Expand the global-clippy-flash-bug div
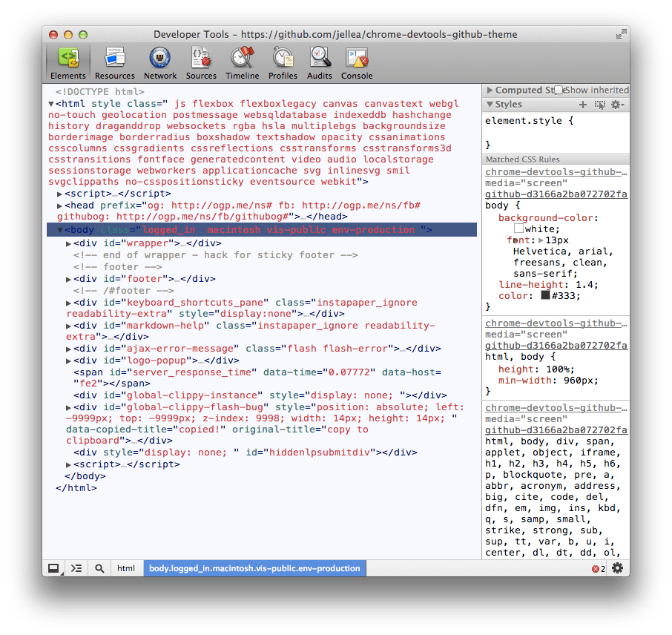This screenshot has width=672, height=635. point(68,407)
